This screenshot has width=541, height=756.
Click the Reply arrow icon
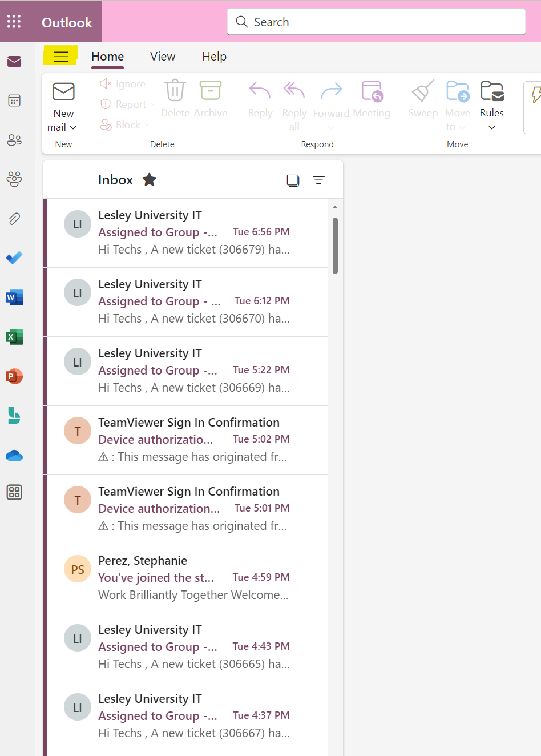(260, 90)
